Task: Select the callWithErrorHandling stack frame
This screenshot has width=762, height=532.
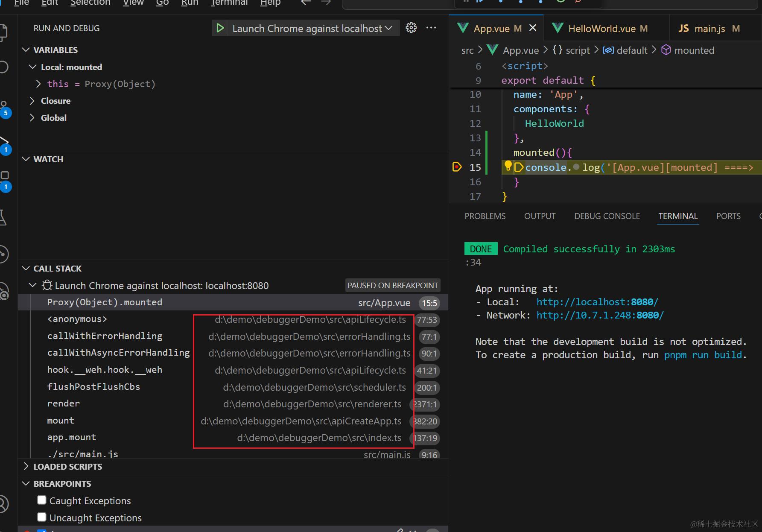Action: point(233,336)
